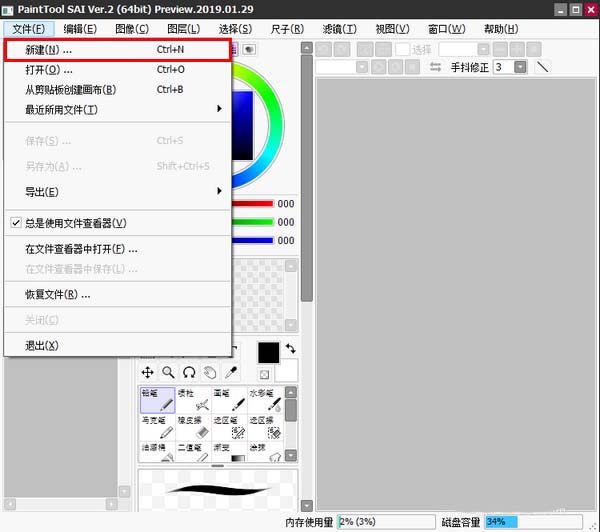Click the 磁盘容量 34% bar
The image size is (600, 532).
tap(534, 522)
